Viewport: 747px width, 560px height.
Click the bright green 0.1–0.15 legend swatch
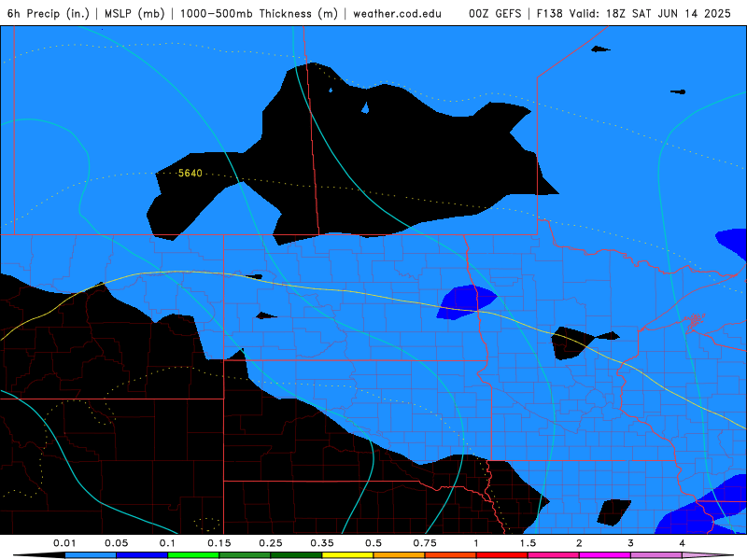point(193,555)
